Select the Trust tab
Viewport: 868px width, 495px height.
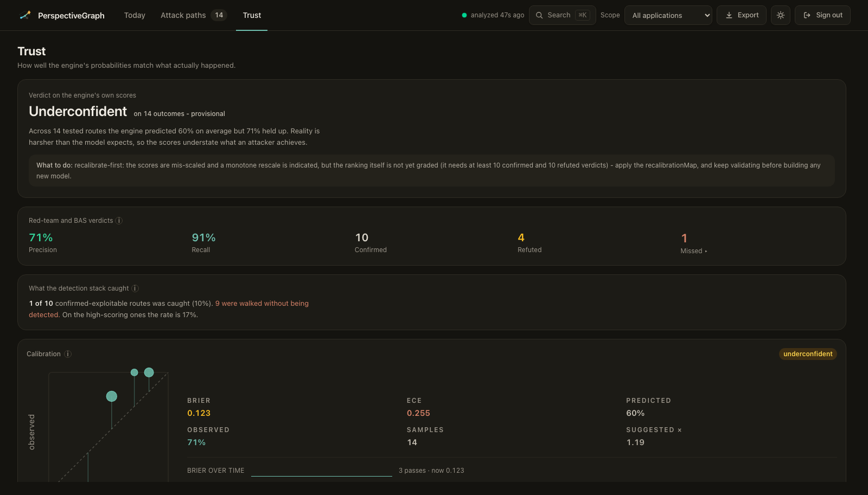point(252,15)
